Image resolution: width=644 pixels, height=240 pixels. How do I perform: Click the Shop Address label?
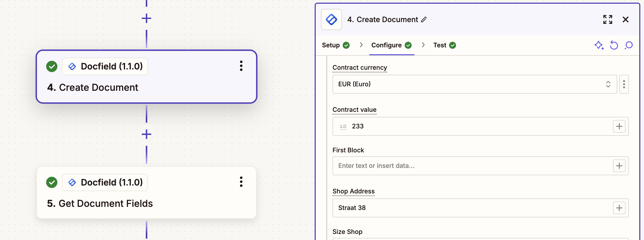tap(354, 191)
